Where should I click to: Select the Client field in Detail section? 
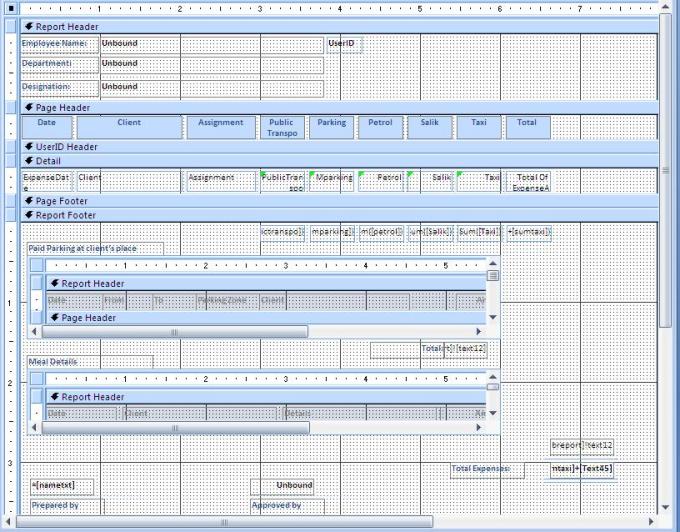pyautogui.click(x=129, y=182)
